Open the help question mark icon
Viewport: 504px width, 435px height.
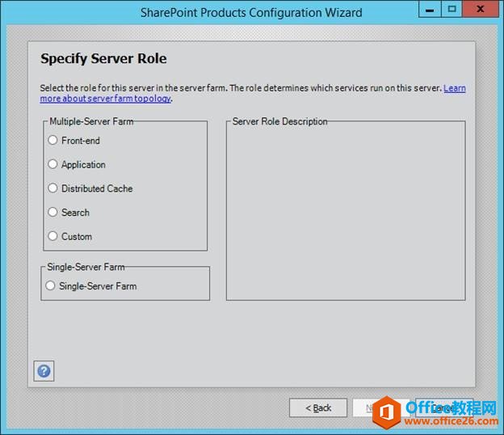coord(44,371)
